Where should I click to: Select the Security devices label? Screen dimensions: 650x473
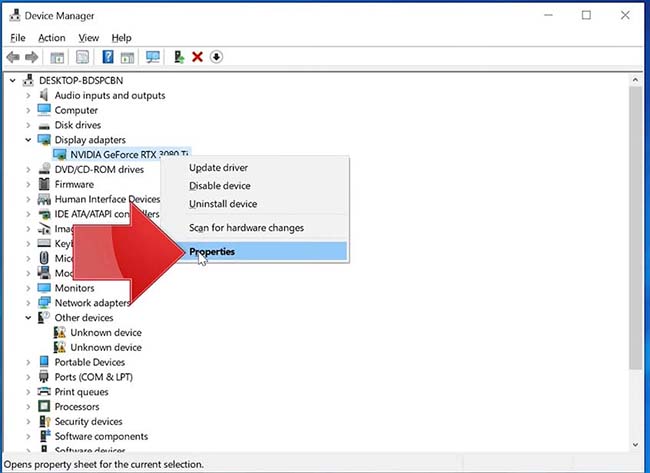point(89,421)
